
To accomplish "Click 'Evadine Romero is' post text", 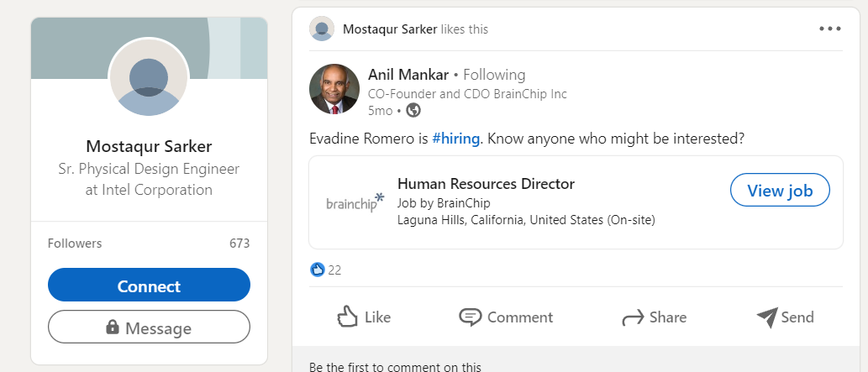I will coord(369,139).
